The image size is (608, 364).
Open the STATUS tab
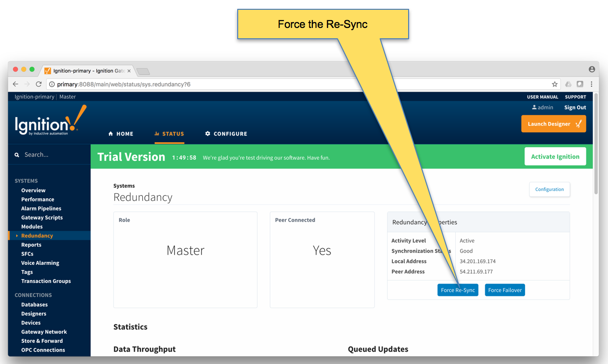(169, 134)
